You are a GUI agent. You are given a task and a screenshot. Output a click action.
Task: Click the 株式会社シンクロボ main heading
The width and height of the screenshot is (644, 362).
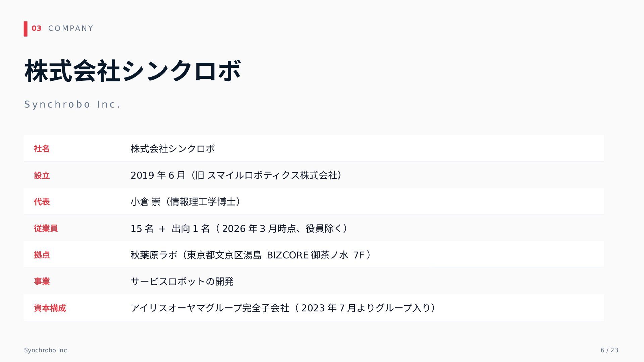[132, 71]
